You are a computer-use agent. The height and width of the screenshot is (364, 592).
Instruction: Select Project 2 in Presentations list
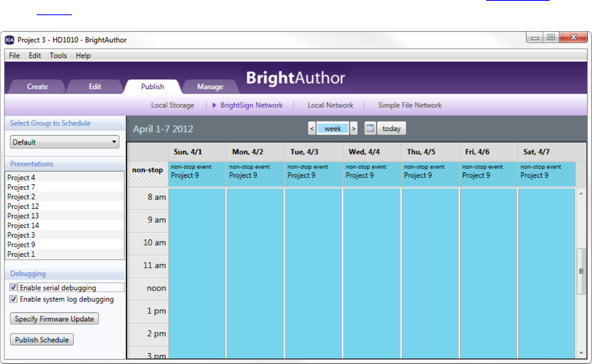click(x=65, y=196)
